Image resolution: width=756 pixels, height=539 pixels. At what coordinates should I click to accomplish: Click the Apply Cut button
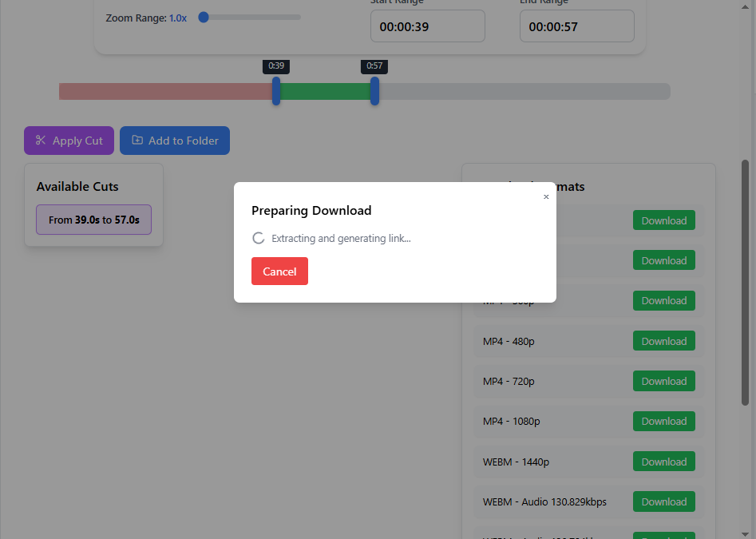(69, 141)
